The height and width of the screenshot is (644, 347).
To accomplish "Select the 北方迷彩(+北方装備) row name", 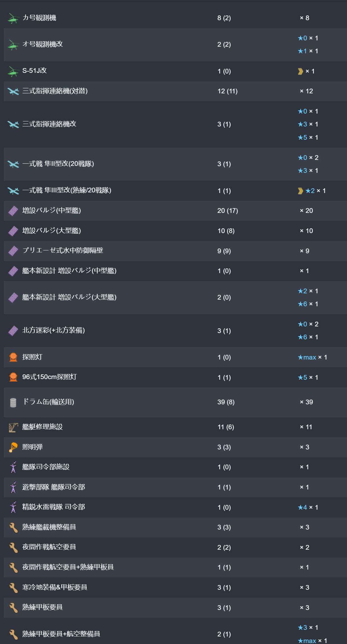I will 54,331.
